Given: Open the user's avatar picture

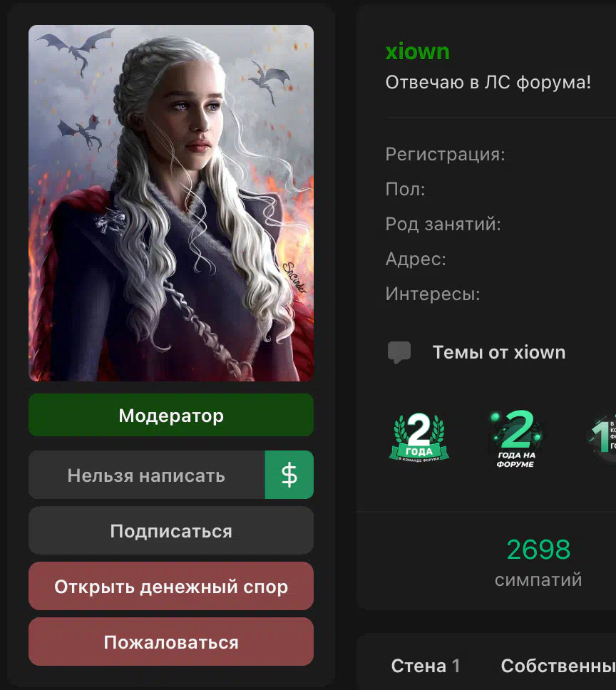Looking at the screenshot, I should (171, 203).
